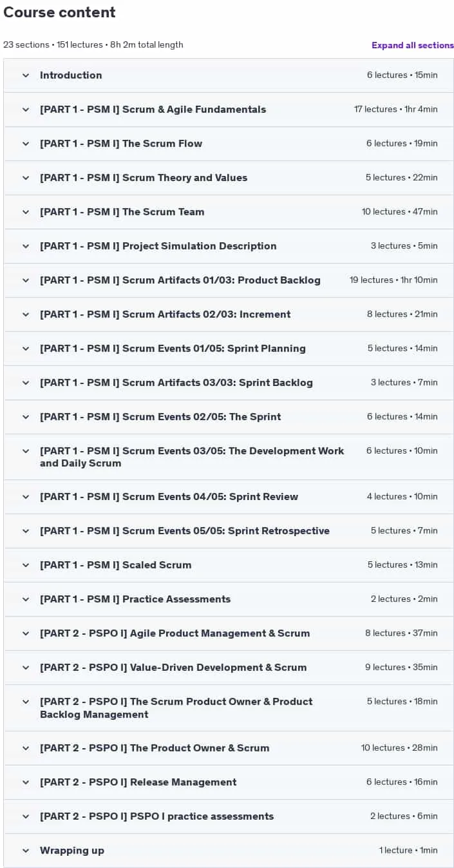Viewport: 454px width, 868px height.
Task: Click chevron beside Scrum Theory and Values
Action: click(x=26, y=178)
